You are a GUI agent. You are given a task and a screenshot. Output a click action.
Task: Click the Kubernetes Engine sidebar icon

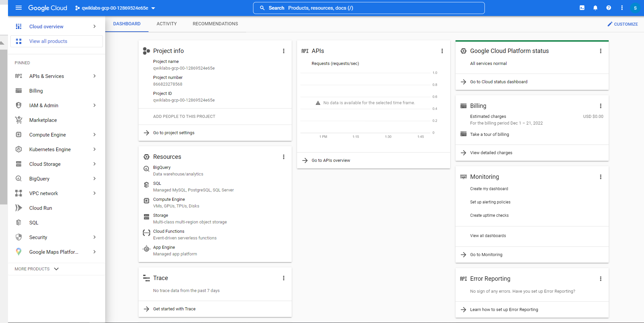click(x=19, y=149)
